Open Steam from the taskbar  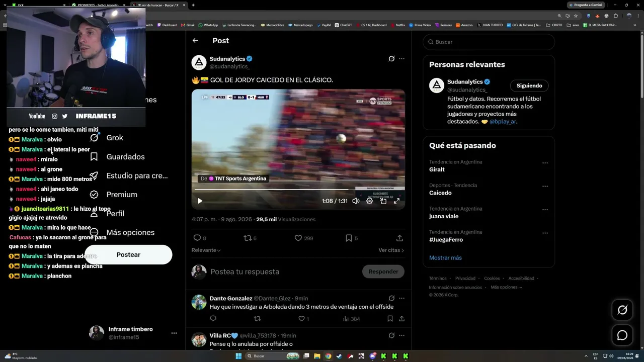[339, 356]
